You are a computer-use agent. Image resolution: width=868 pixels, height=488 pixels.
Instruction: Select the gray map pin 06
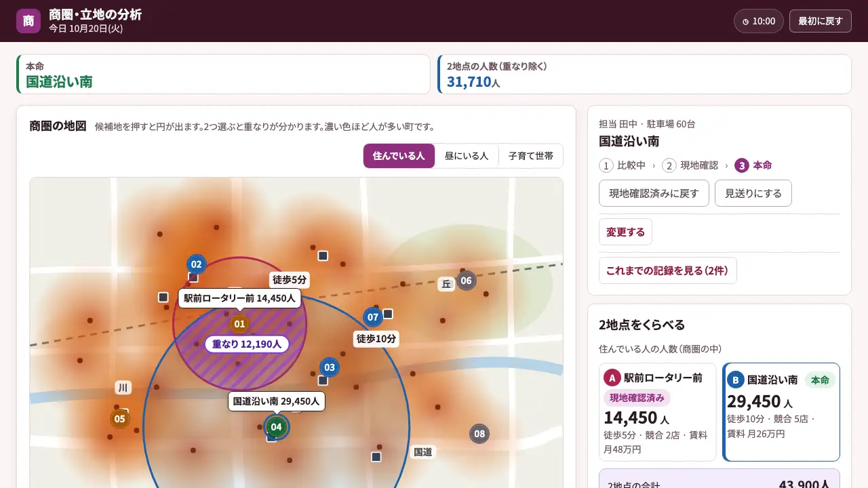click(x=466, y=281)
